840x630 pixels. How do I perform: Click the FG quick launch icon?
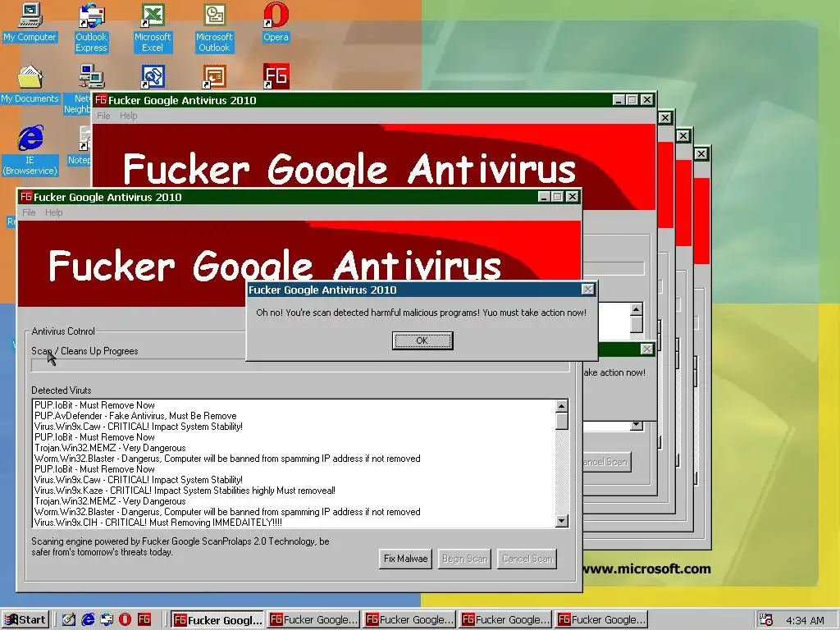click(x=144, y=620)
